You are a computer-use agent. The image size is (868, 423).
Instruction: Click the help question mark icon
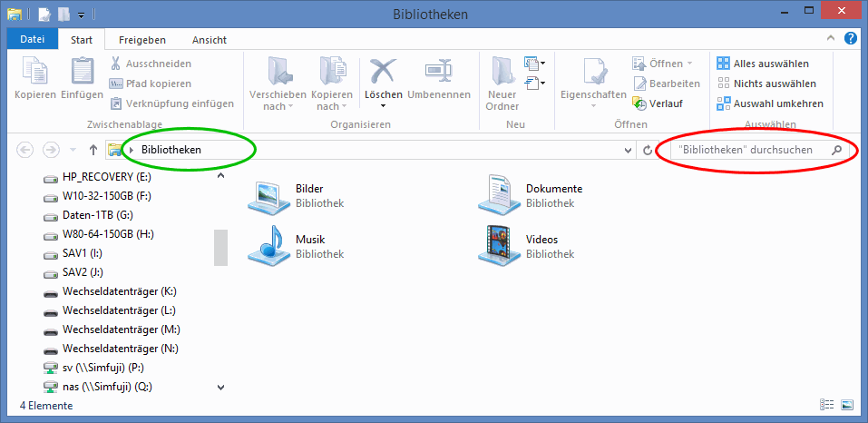tap(851, 39)
